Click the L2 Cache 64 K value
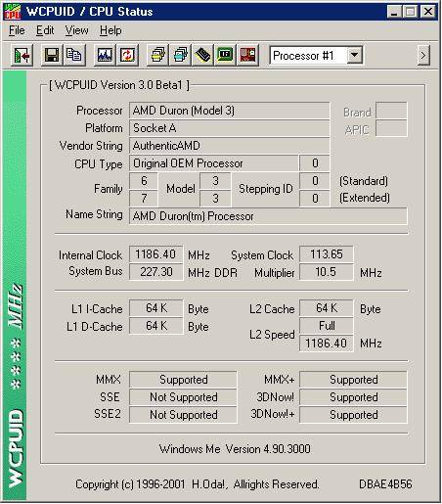The height and width of the screenshot is (504, 442). coord(326,308)
